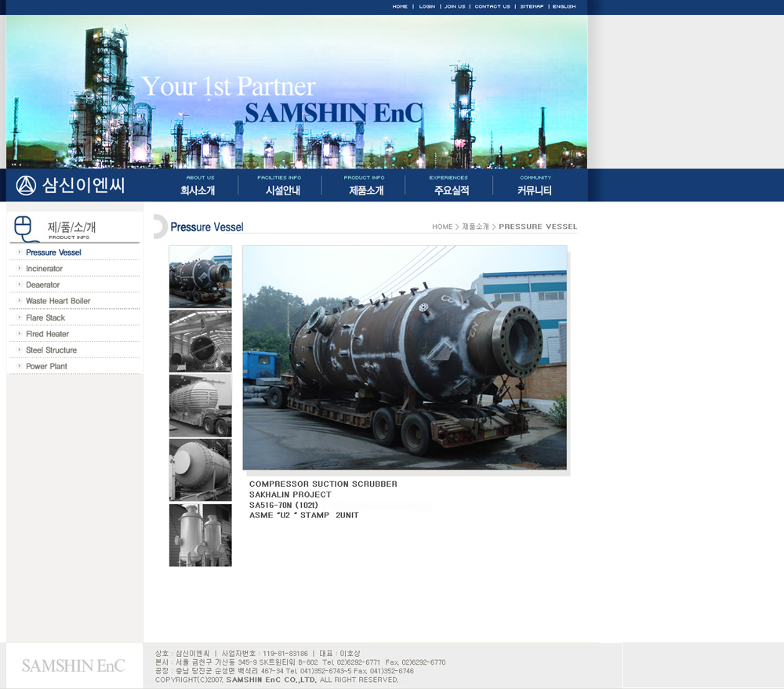Select Flare Stack in sidebar
Viewport: 784px width, 689px height.
tap(45, 318)
